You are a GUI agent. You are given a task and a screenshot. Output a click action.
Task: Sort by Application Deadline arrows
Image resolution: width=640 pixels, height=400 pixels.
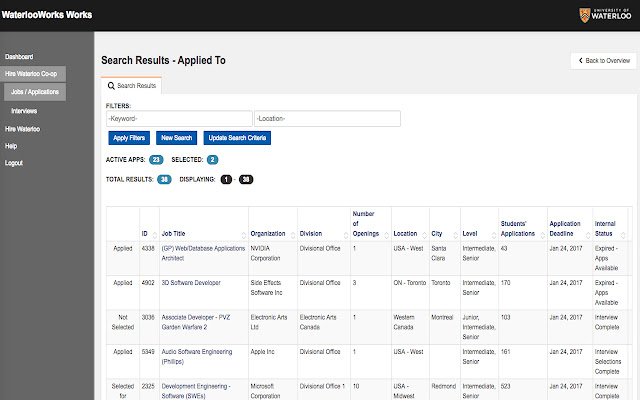[588, 235]
